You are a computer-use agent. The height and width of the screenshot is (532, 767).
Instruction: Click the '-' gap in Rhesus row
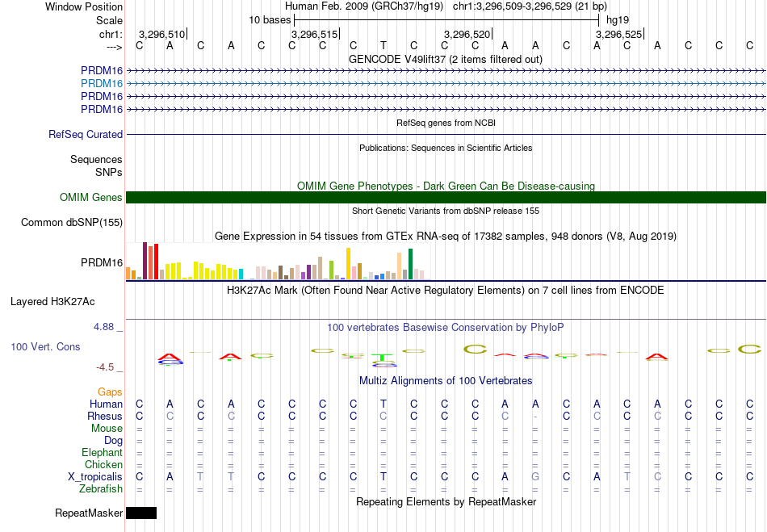click(535, 417)
